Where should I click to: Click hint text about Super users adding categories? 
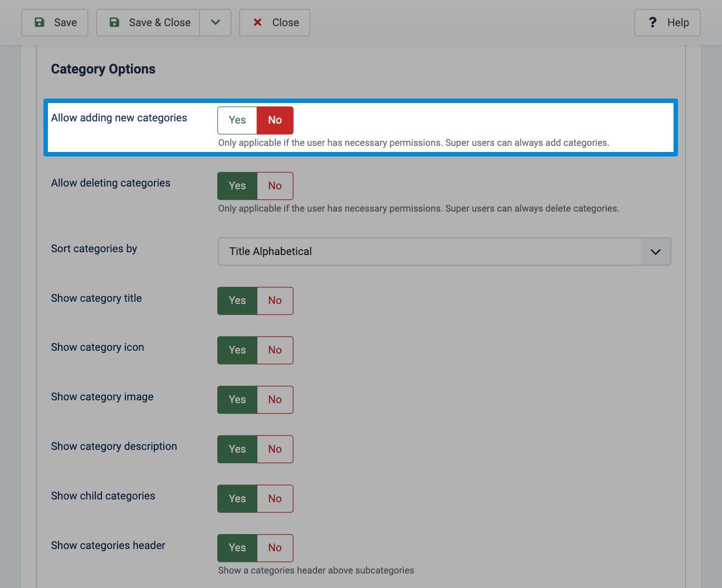click(414, 143)
